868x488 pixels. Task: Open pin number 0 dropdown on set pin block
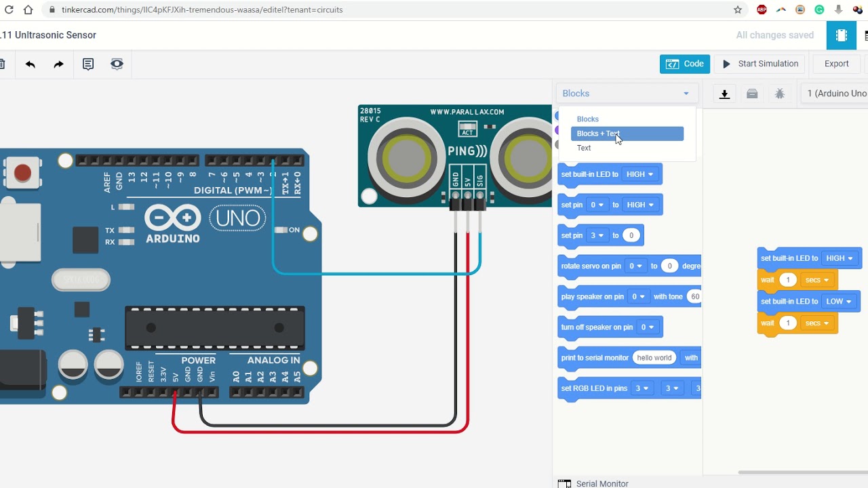coord(597,205)
